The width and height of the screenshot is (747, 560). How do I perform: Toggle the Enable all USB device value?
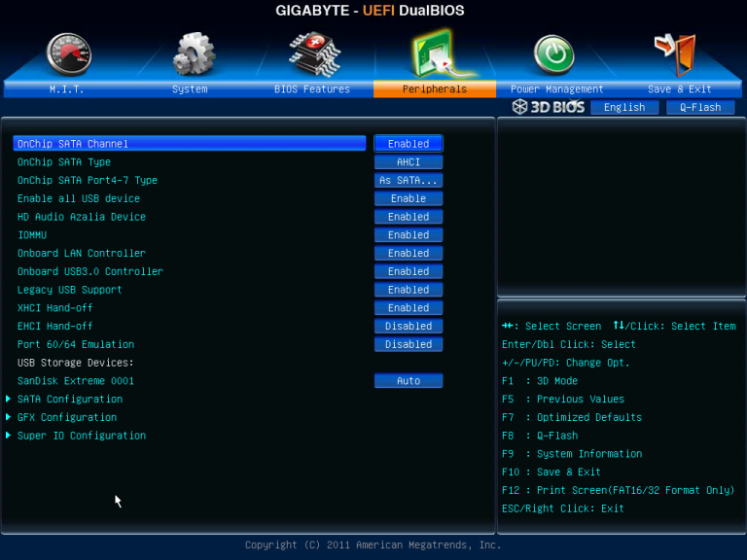pyautogui.click(x=409, y=198)
